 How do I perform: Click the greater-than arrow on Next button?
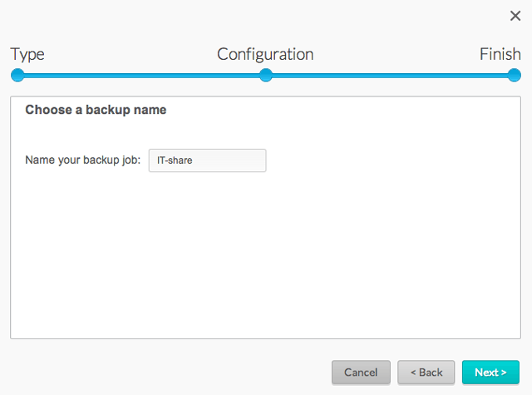pyautogui.click(x=504, y=373)
